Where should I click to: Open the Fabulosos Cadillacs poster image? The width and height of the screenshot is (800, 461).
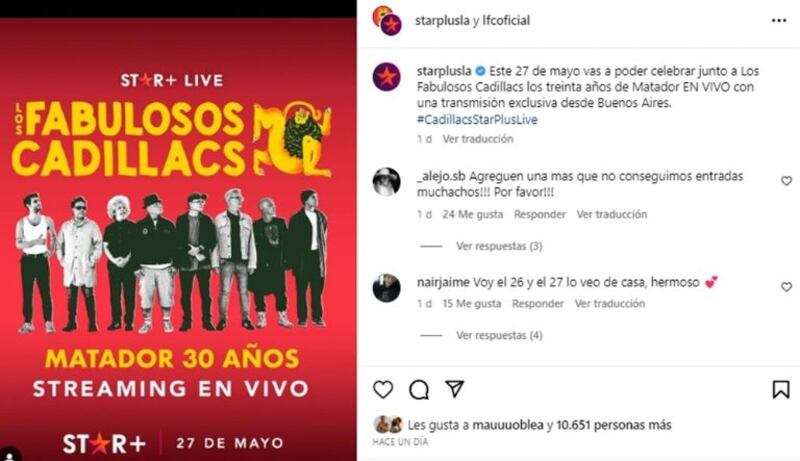tap(178, 239)
